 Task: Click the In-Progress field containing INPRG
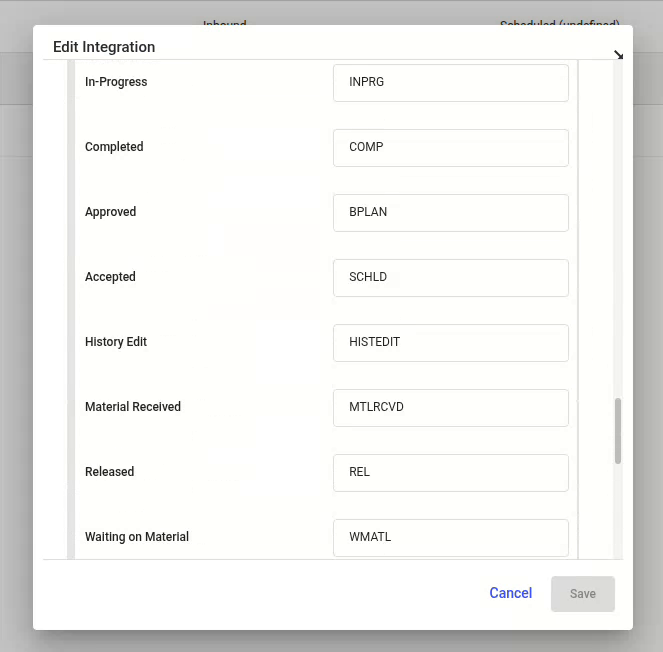coord(451,83)
